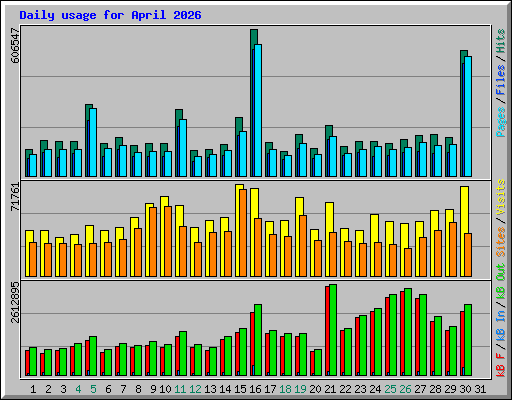Select green weekend day label 19
The image size is (512, 400).
[300, 389]
